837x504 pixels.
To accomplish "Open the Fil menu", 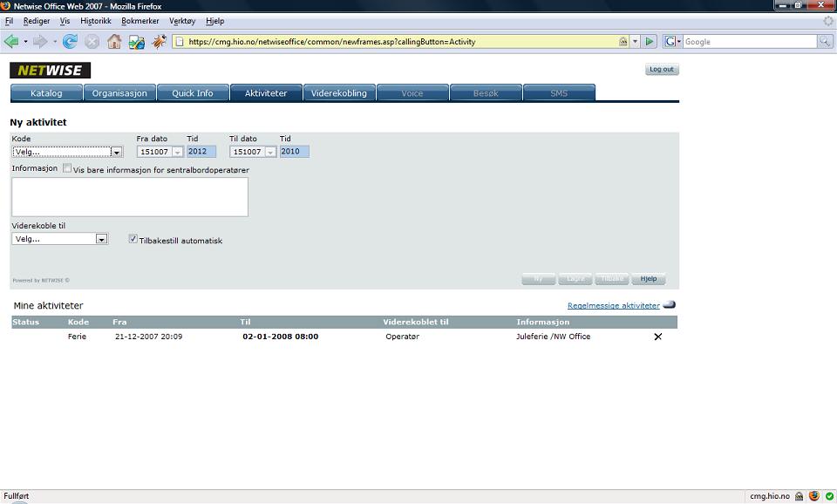I will pyautogui.click(x=9, y=21).
